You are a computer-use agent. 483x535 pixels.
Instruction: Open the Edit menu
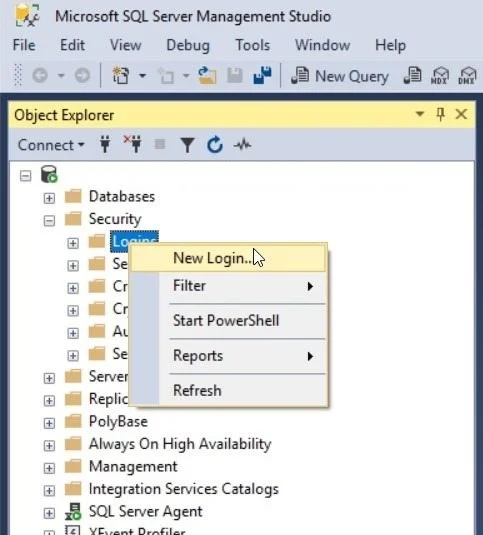pos(72,45)
